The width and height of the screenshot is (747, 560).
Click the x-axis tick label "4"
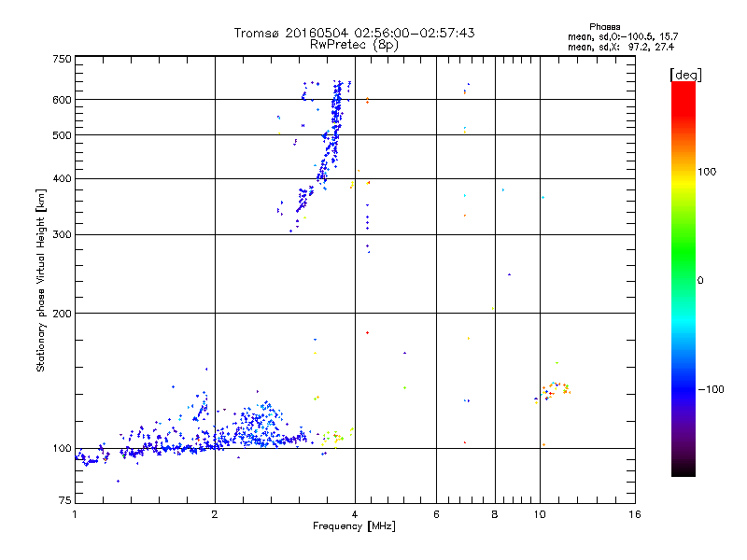point(355,514)
